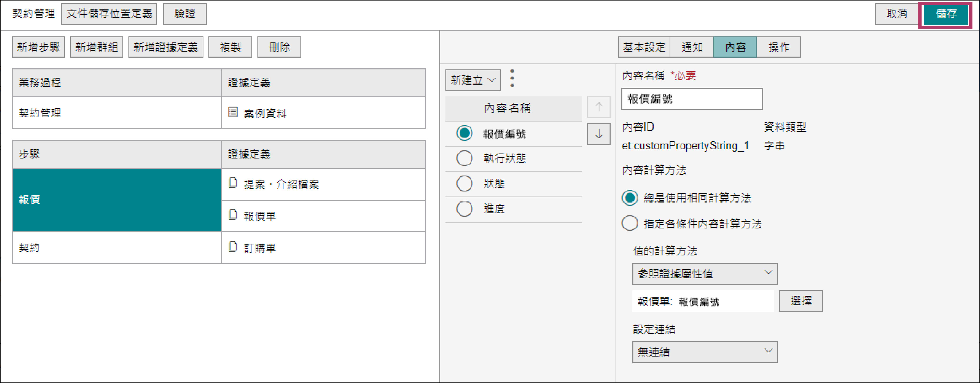Click the 報價單 document icon
980x383 pixels.
[x=233, y=215]
